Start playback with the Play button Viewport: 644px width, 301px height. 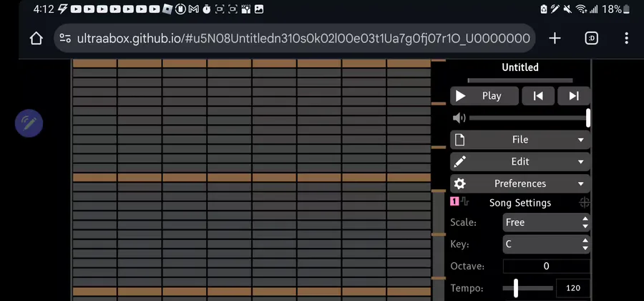pos(484,96)
